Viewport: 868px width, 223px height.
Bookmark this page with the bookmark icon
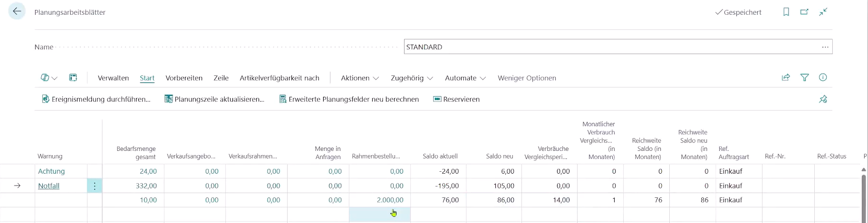(x=786, y=12)
